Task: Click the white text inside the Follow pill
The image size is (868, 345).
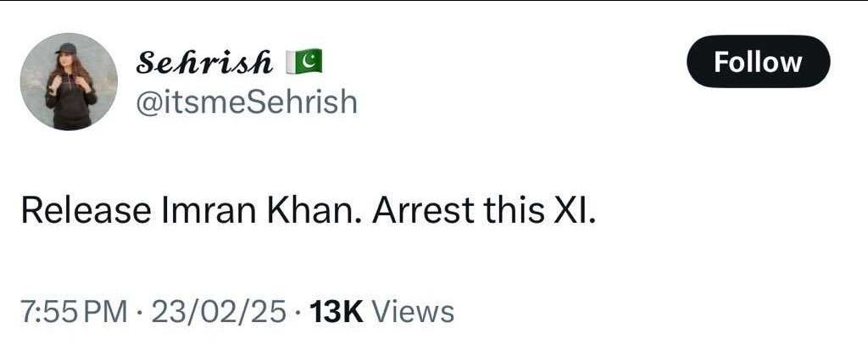Action: point(758,62)
